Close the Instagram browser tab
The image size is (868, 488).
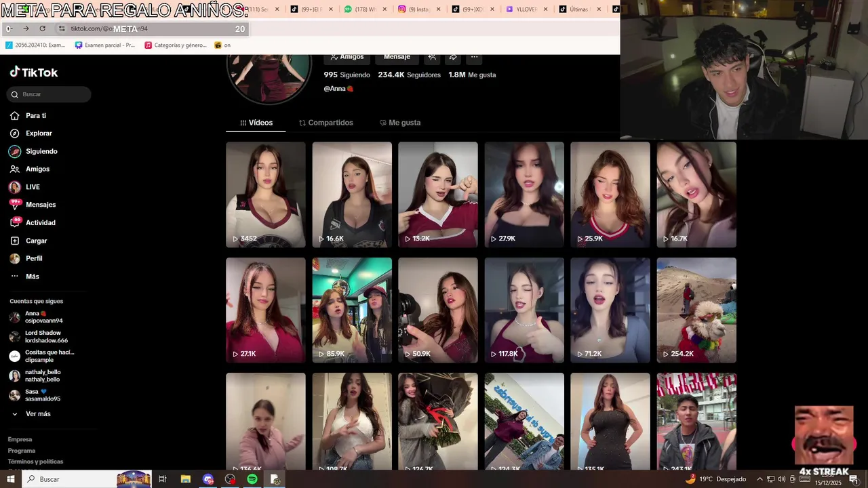438,9
